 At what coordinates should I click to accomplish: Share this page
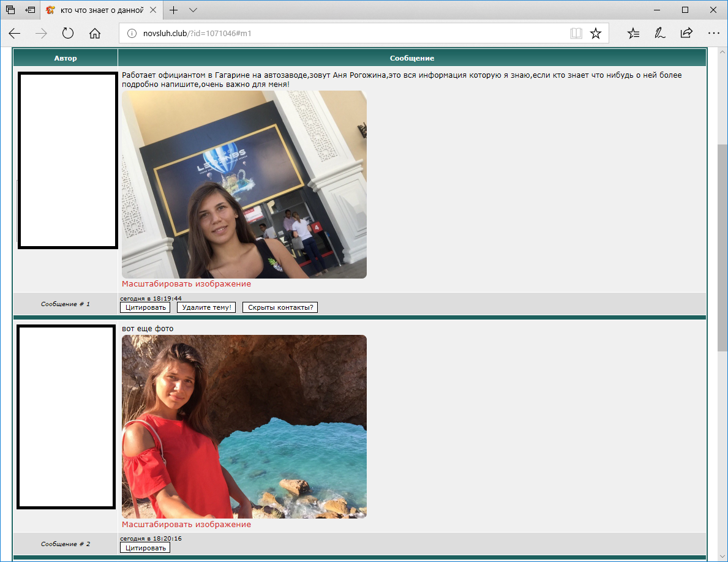pos(686,33)
